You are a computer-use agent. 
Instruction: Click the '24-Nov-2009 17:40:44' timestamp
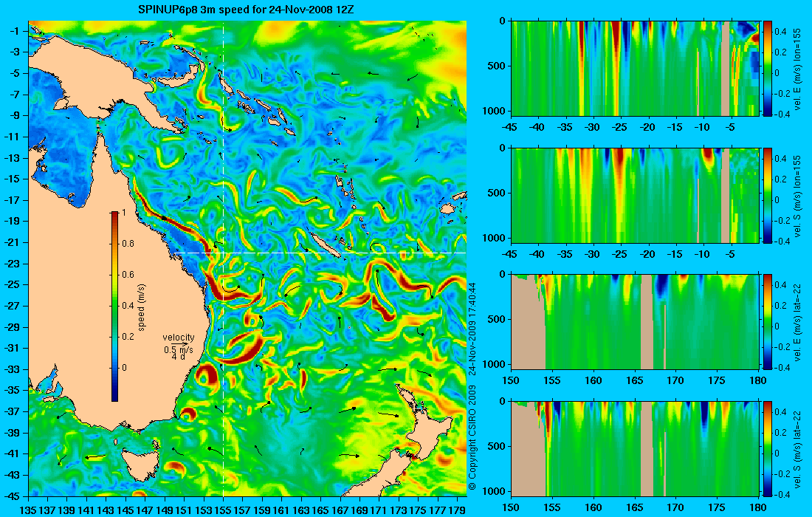point(472,329)
